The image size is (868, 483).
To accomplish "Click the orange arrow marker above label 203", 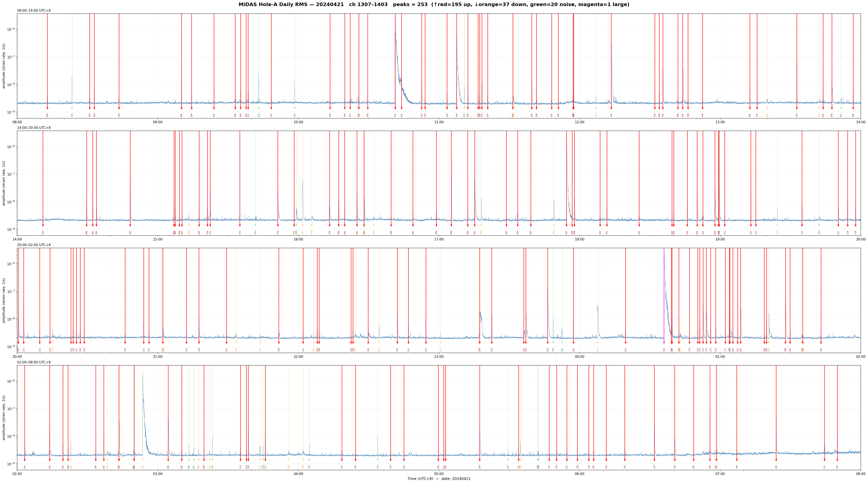I will click(143, 459).
